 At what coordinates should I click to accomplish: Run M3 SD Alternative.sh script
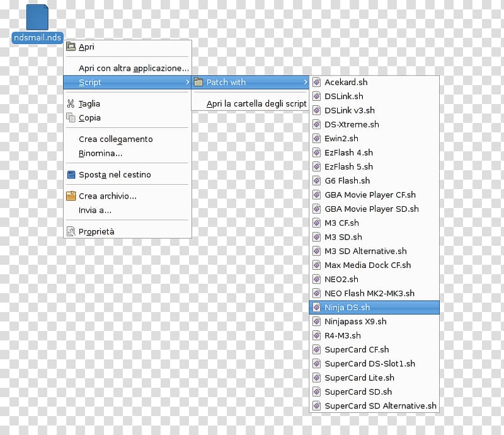tap(374, 252)
